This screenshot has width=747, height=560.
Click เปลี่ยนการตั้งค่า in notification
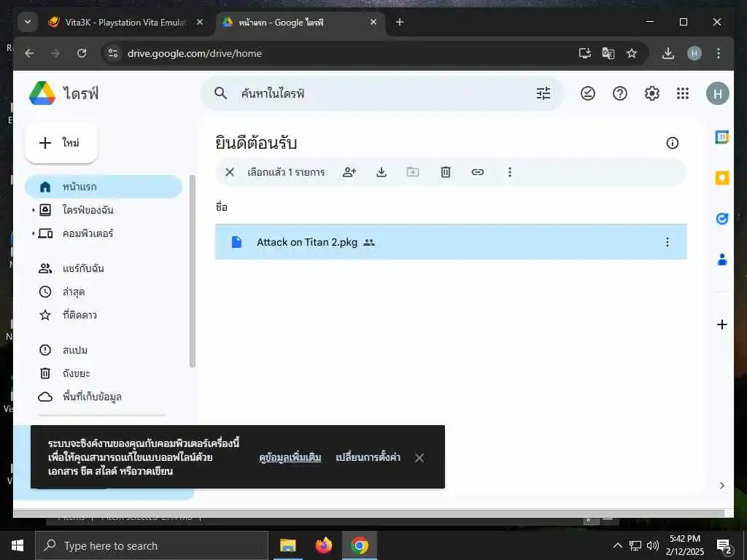click(368, 458)
